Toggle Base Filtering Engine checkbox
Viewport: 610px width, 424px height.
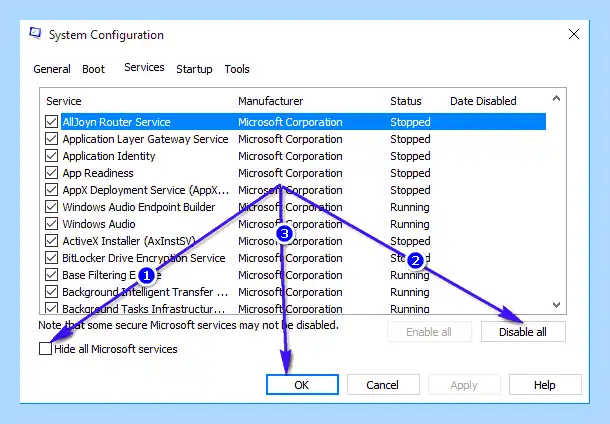[x=51, y=275]
